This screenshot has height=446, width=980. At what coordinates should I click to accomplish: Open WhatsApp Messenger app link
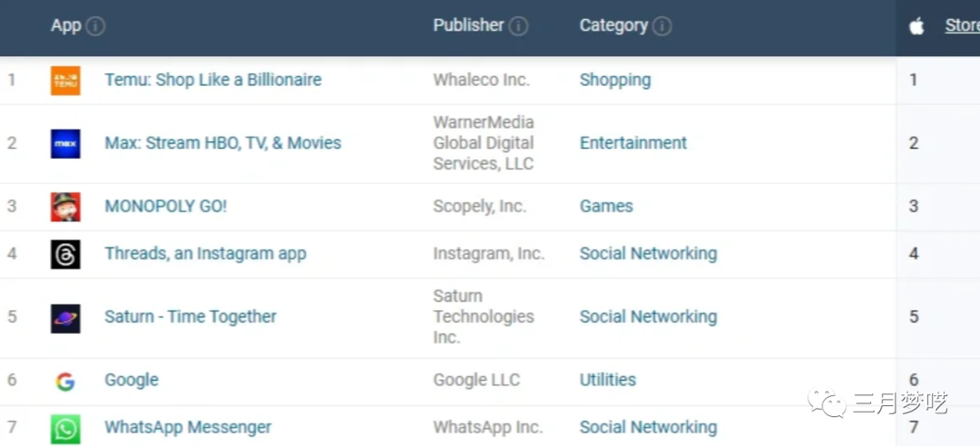tap(188, 427)
